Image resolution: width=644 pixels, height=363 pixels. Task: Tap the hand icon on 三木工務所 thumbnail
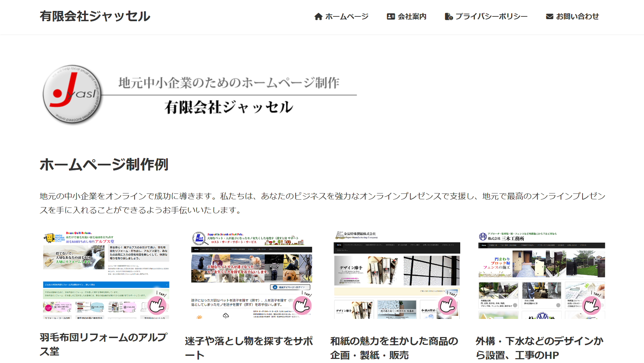(x=592, y=305)
